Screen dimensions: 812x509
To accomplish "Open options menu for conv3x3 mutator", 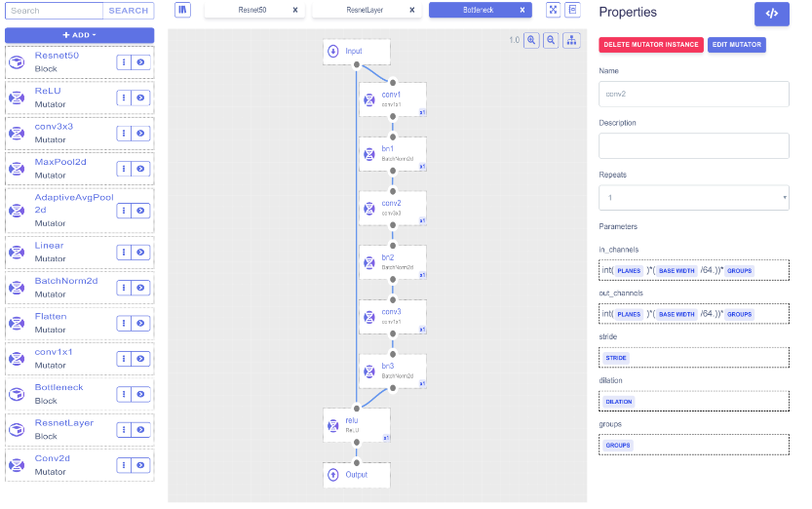I will pyautogui.click(x=124, y=133).
